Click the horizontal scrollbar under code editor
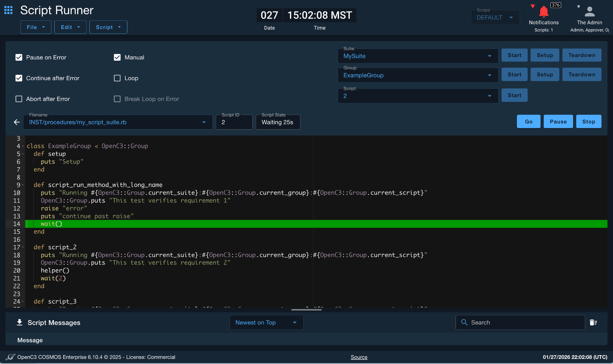 306,309
